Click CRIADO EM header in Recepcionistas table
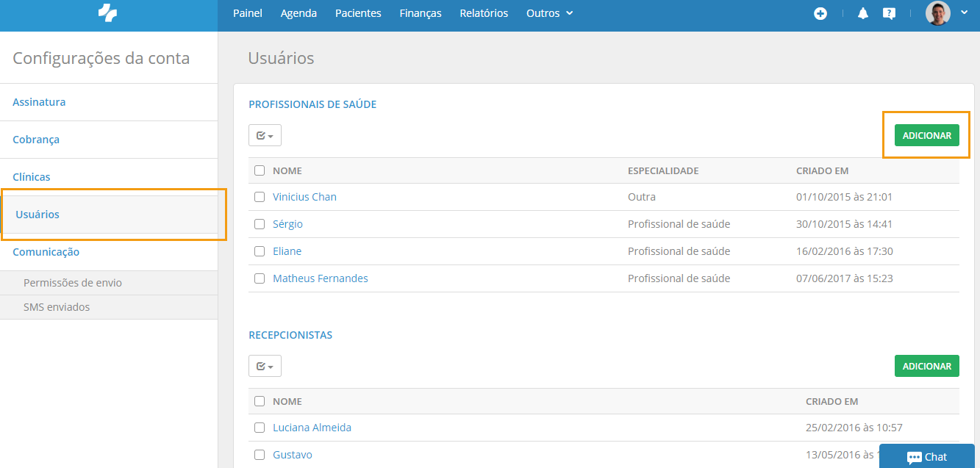 [x=832, y=401]
